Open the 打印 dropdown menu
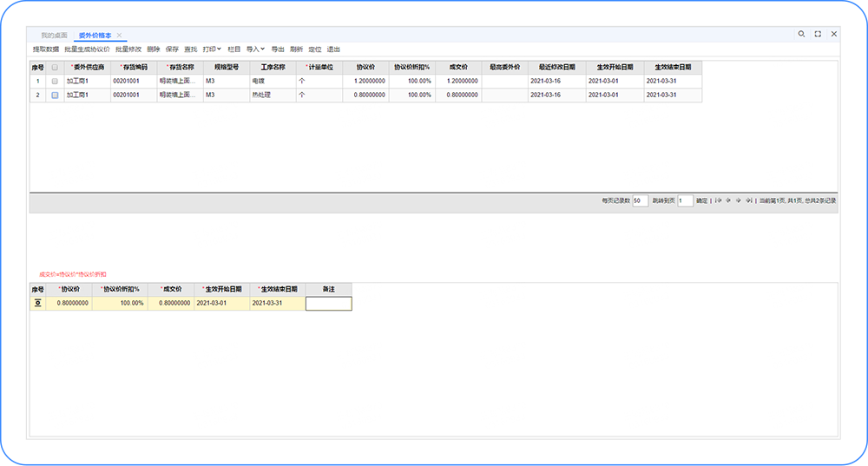Viewport: 868px width, 466px height. [212, 49]
